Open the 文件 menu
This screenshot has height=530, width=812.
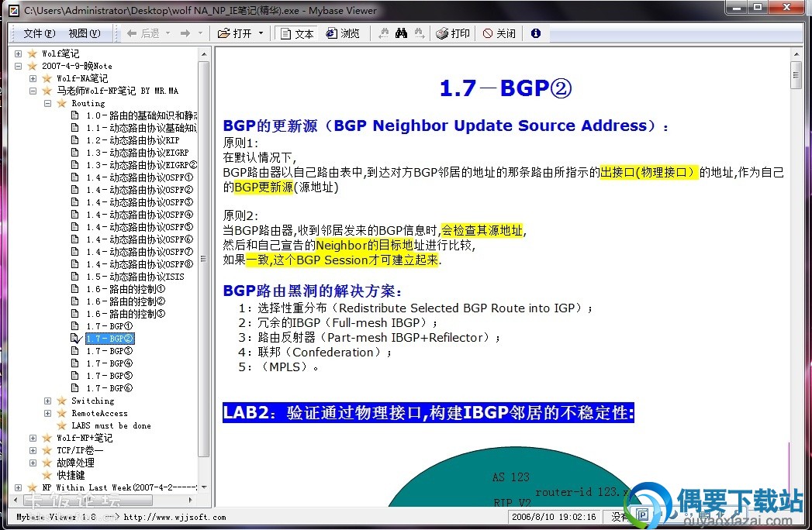point(39,33)
